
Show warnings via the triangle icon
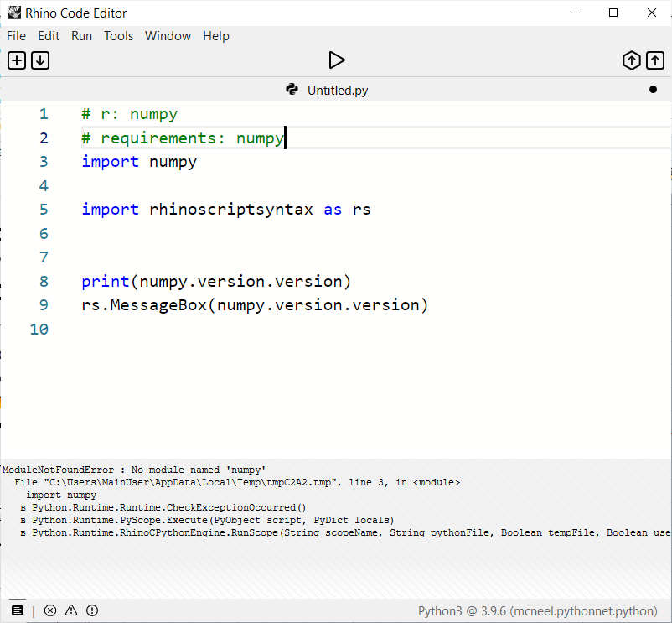(70, 610)
